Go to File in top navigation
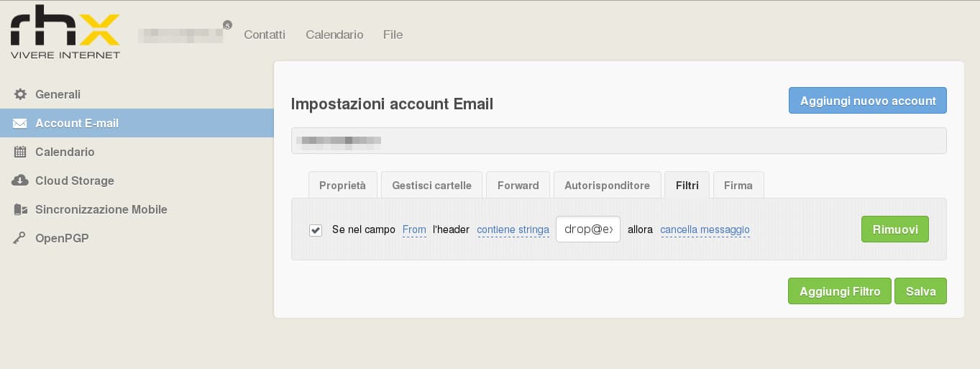Viewport: 980px width, 369px height. [393, 35]
